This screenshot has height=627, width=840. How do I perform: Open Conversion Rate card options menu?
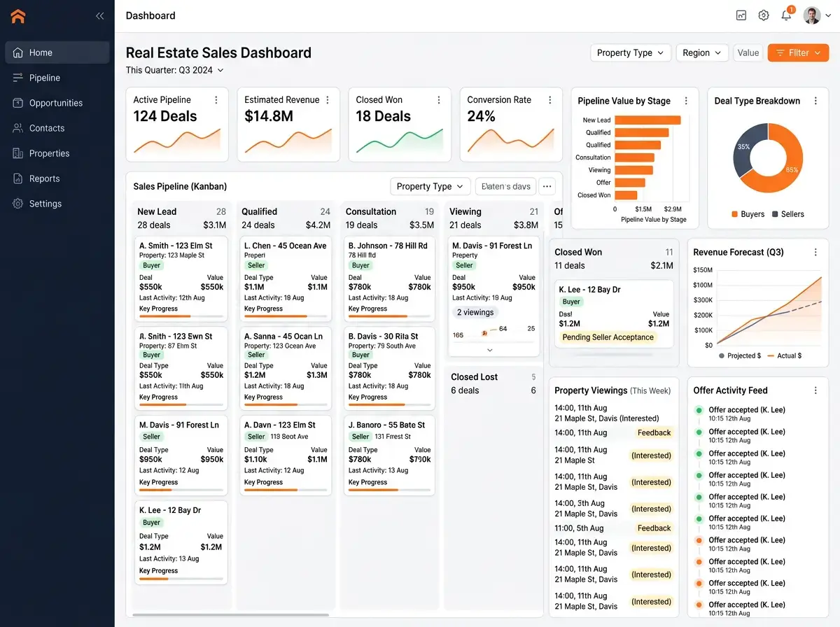click(x=550, y=100)
